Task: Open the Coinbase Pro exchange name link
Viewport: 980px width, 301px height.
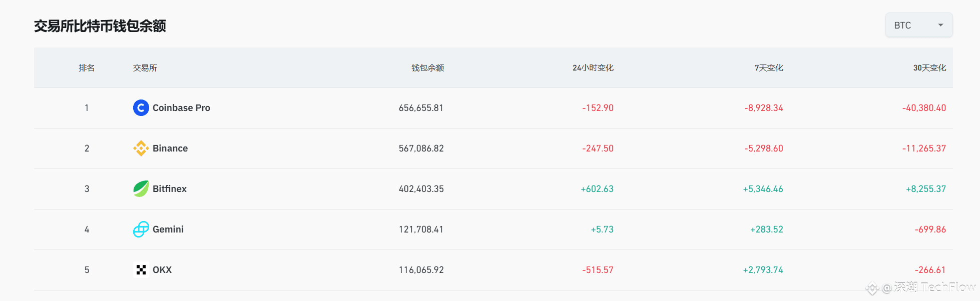Action: click(x=181, y=108)
